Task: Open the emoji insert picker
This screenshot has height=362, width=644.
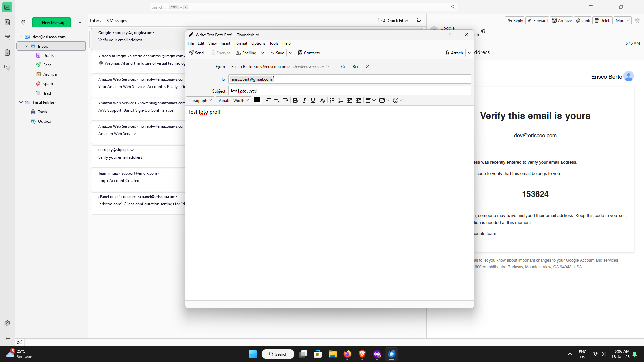Action: (x=397, y=100)
